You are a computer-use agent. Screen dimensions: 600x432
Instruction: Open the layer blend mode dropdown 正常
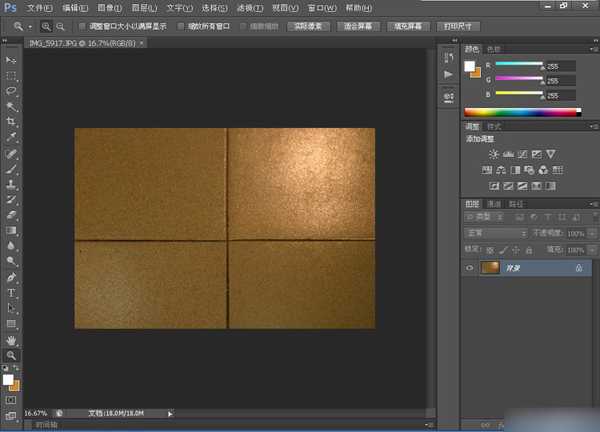click(495, 232)
